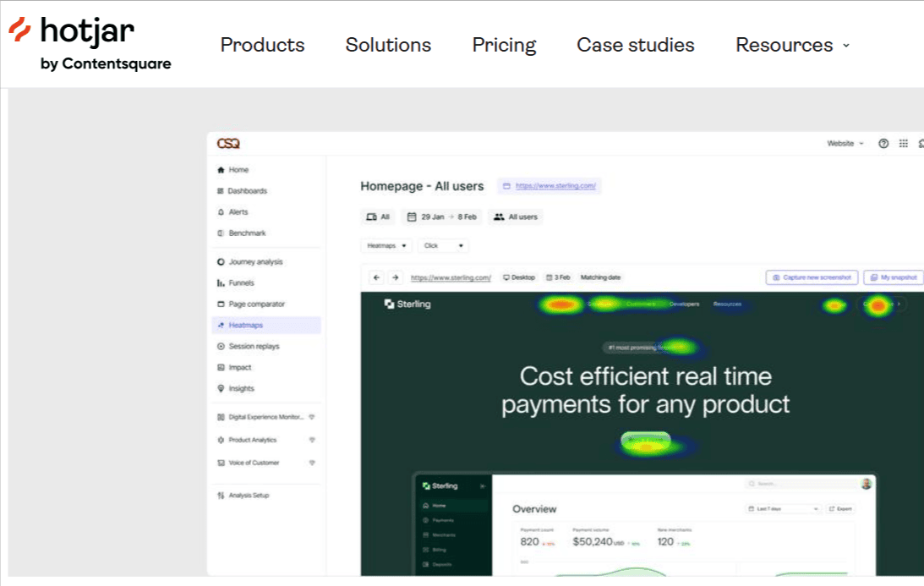
Task: Click the Analysis Setup sliders icon
Action: coord(221,496)
